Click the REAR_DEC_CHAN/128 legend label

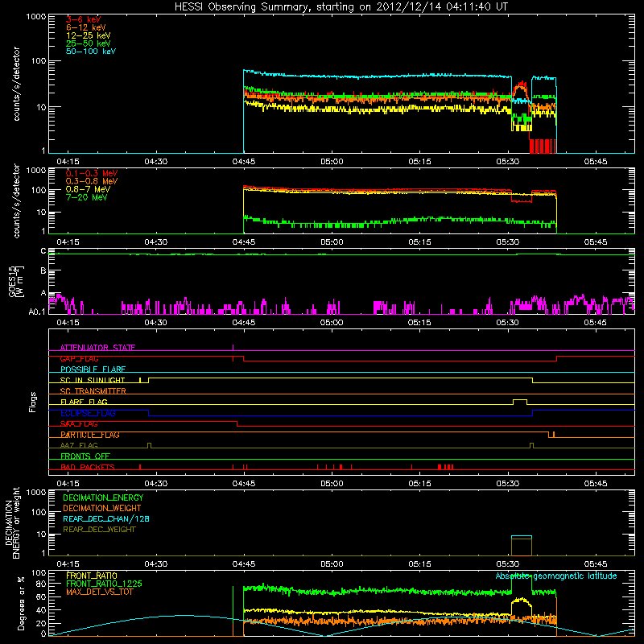106,518
